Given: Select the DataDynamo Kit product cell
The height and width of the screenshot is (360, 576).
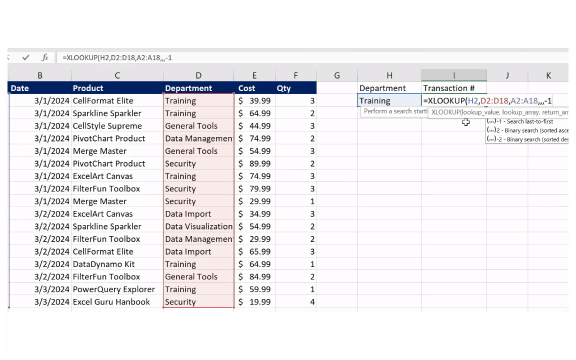Looking at the screenshot, I should [117, 264].
